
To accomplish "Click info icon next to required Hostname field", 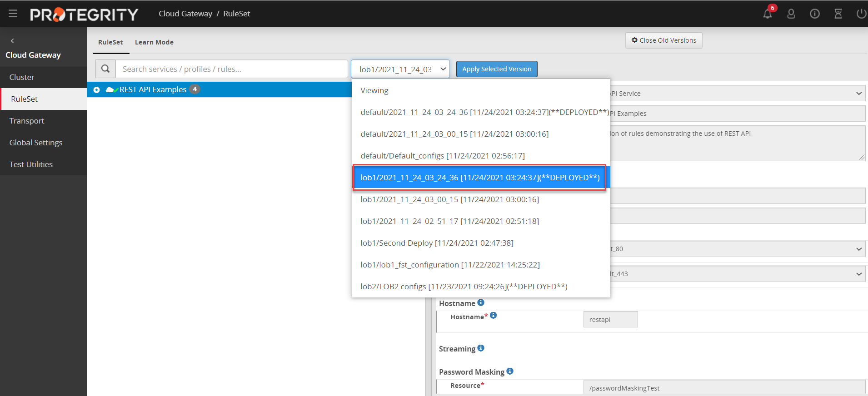I will pos(494,315).
